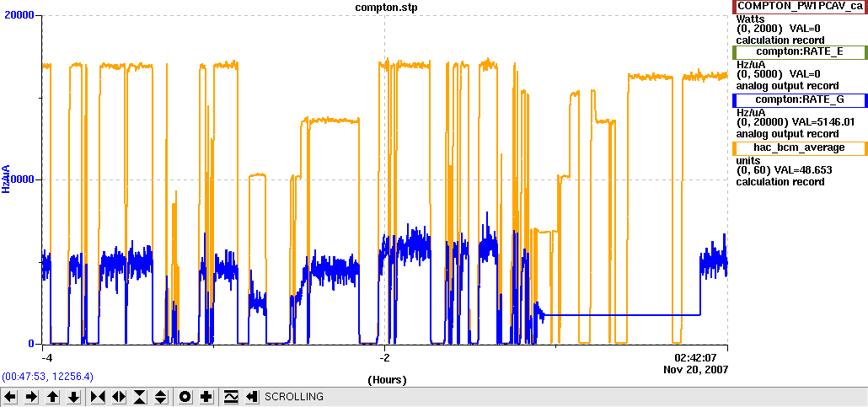Screen dimensions: 868x407
Task: Select the compton:RATE_E legend entry
Action: tap(800, 52)
